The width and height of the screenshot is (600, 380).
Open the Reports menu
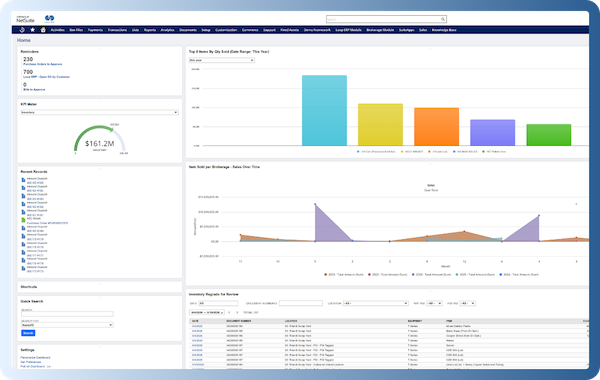click(x=150, y=30)
